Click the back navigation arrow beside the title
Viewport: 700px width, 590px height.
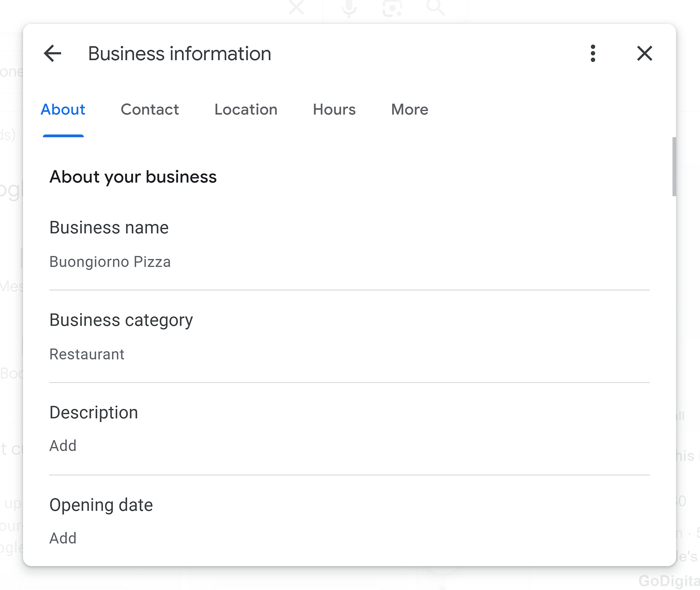[x=53, y=53]
